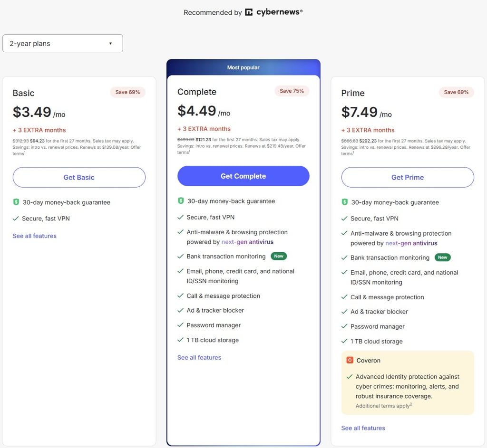Click ID/SSN monitoring feature in Prime plan
This screenshot has height=448, width=487.
[x=404, y=277]
